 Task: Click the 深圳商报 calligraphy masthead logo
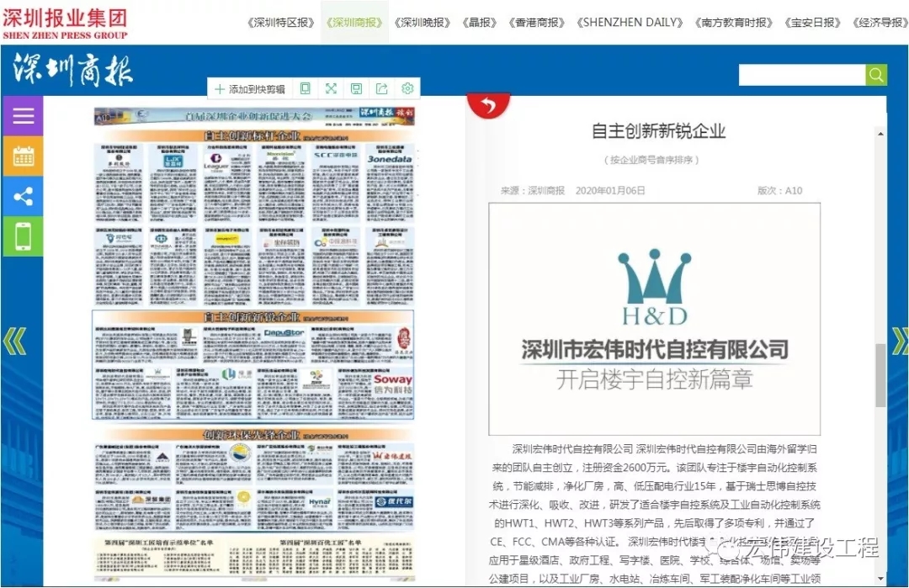point(73,70)
